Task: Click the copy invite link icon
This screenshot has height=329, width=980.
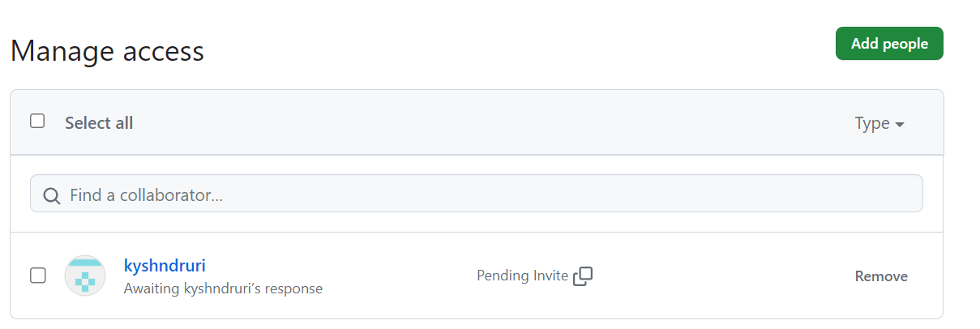Action: tap(583, 276)
